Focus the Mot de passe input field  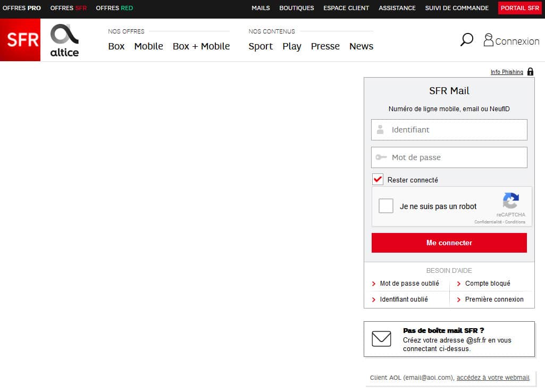coord(449,157)
